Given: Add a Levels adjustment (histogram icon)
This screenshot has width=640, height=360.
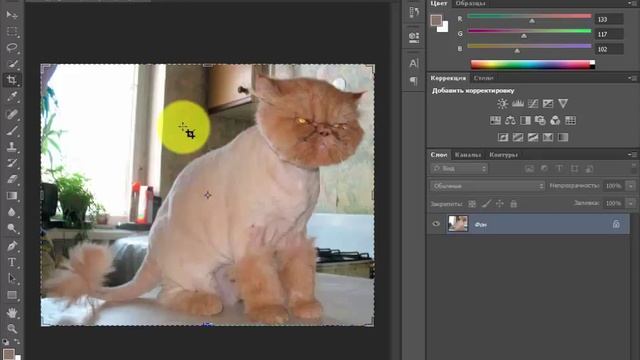Looking at the screenshot, I should pyautogui.click(x=518, y=104).
